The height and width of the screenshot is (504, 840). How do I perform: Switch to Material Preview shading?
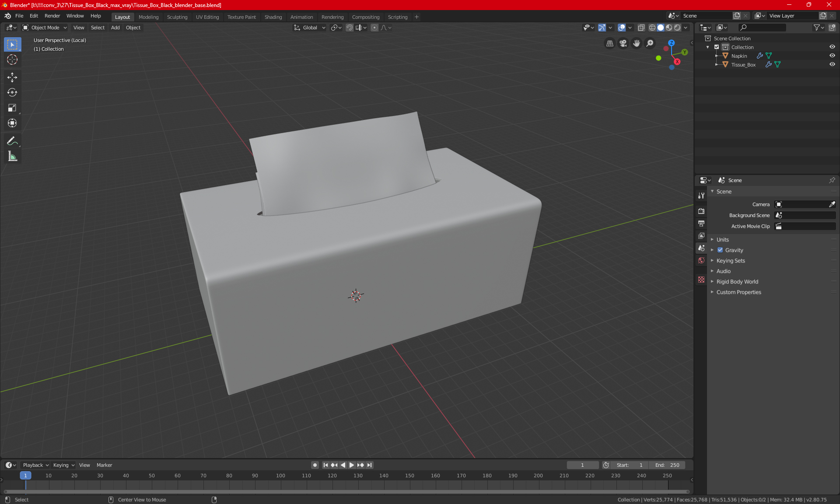[669, 28]
